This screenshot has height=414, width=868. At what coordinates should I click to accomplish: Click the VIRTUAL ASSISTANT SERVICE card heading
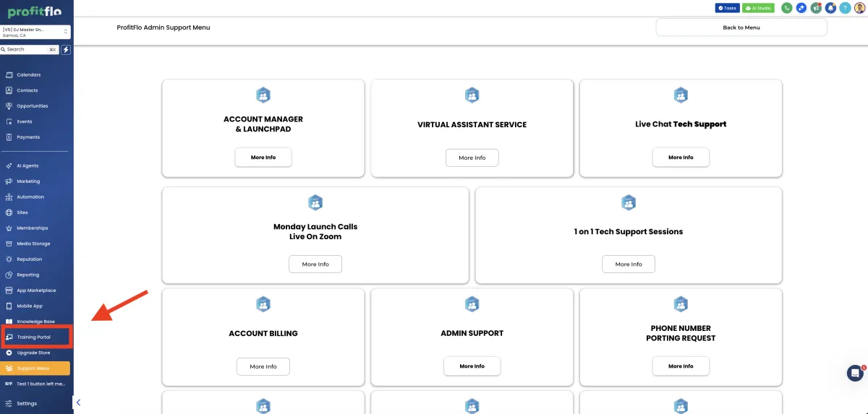point(472,124)
